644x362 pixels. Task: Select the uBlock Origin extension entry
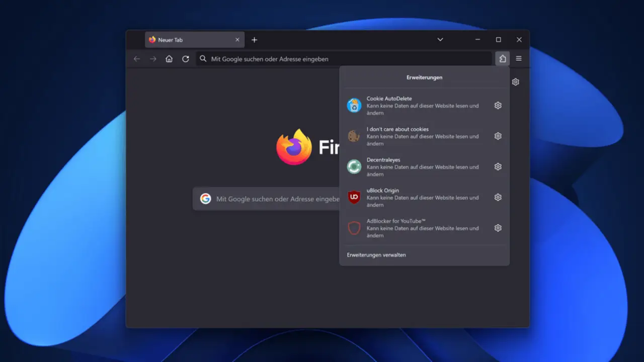click(424, 198)
